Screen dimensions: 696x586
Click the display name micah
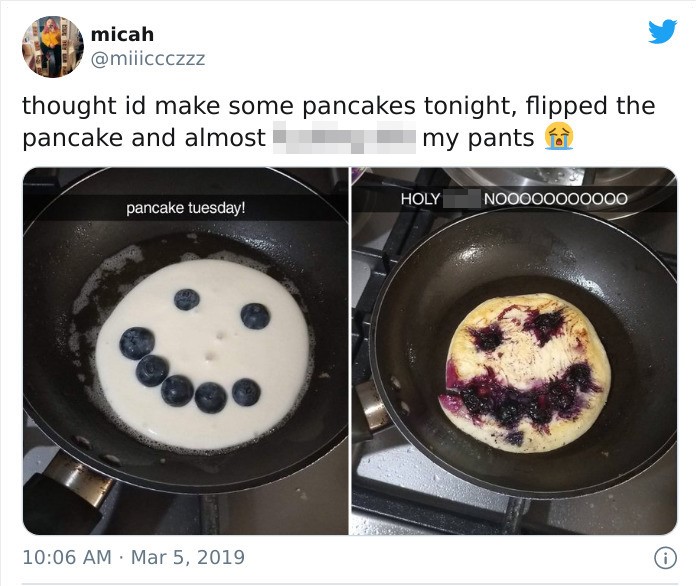[122, 34]
